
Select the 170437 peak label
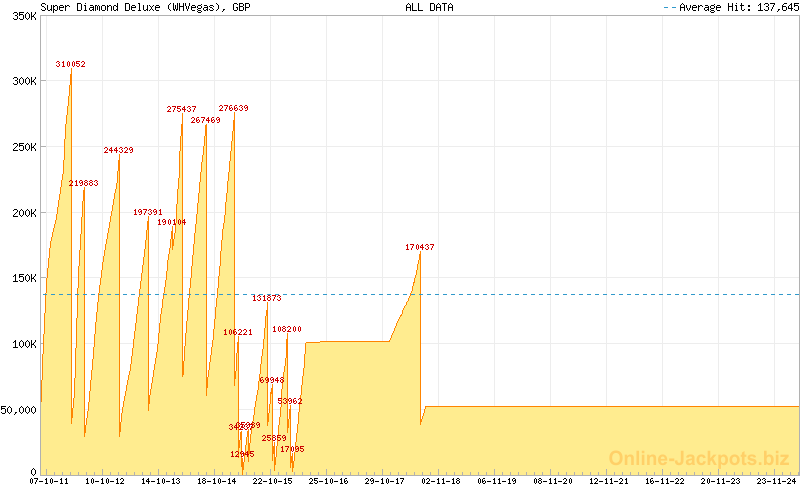419,246
